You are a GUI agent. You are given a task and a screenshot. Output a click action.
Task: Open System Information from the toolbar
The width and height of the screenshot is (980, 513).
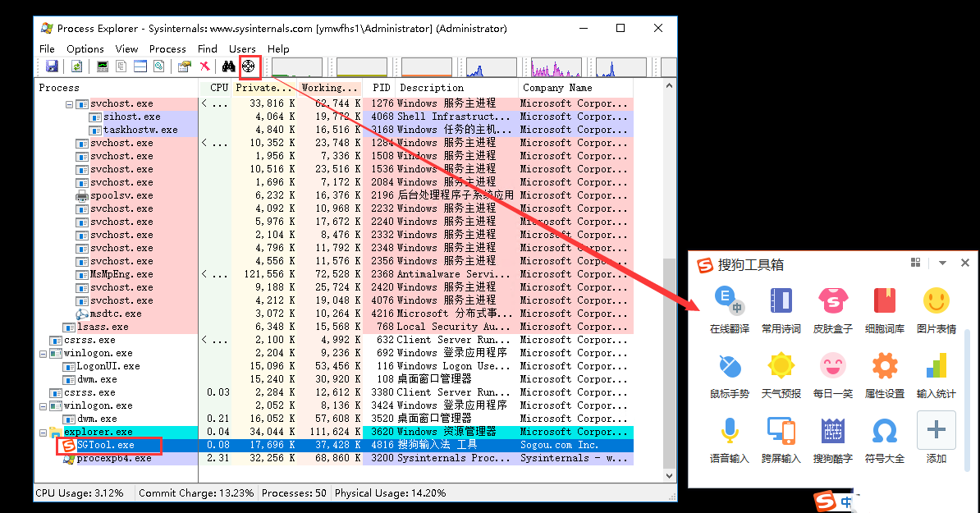[x=103, y=66]
